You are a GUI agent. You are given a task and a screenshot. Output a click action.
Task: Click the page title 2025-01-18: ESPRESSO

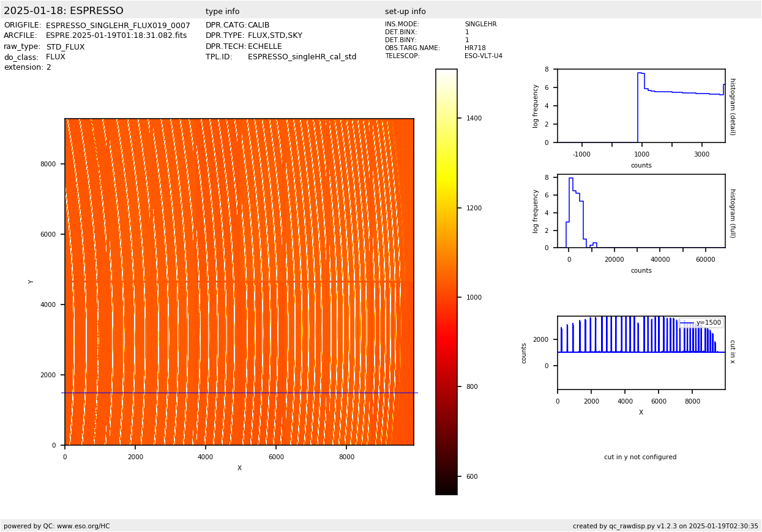pos(64,11)
